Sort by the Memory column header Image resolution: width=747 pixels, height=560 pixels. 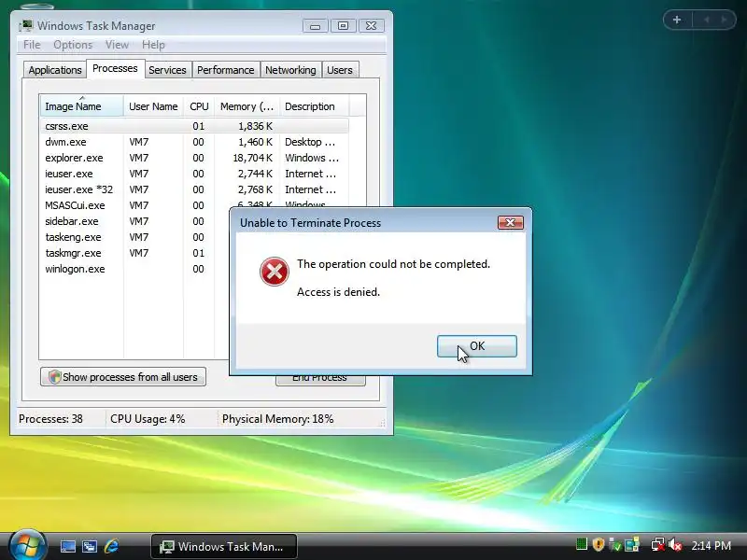click(247, 106)
